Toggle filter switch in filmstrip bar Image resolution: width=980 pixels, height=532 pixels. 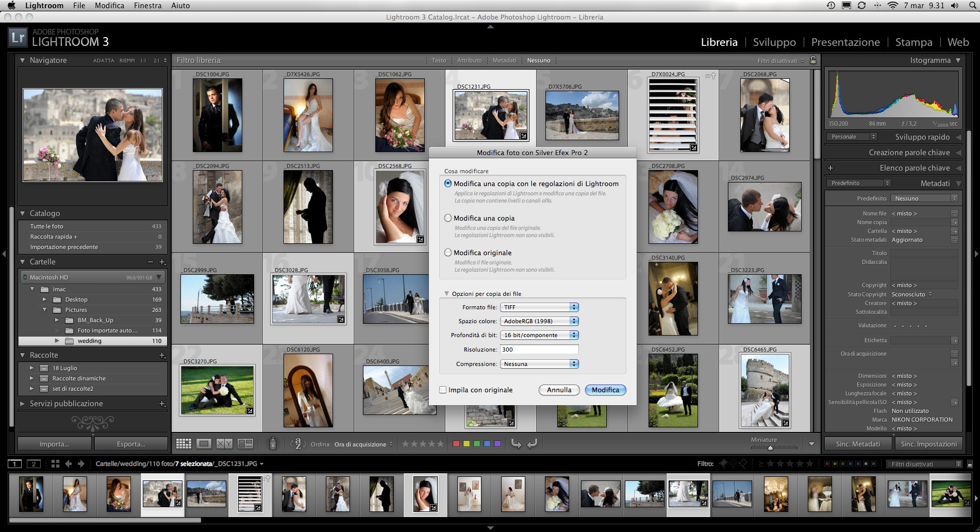click(970, 464)
